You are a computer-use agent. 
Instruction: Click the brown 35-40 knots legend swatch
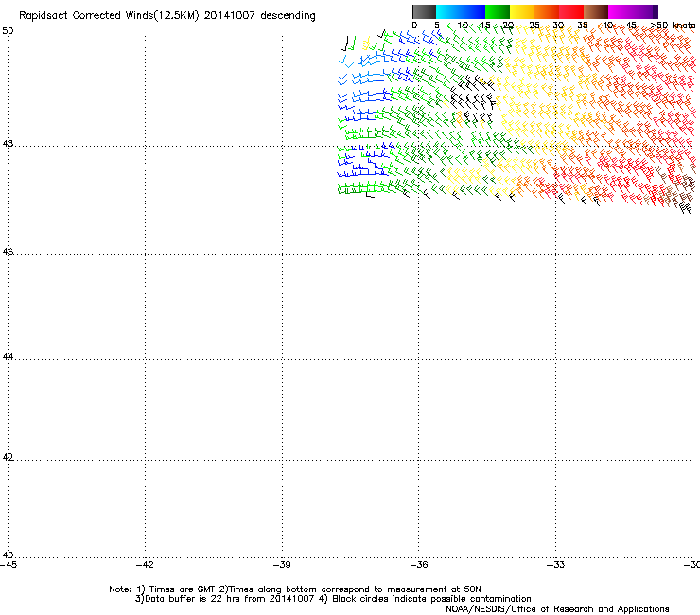pos(596,11)
